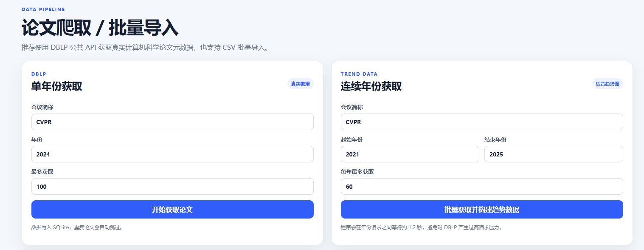Click the 连续年份获取 heading
The image size is (644, 250).
point(371,86)
